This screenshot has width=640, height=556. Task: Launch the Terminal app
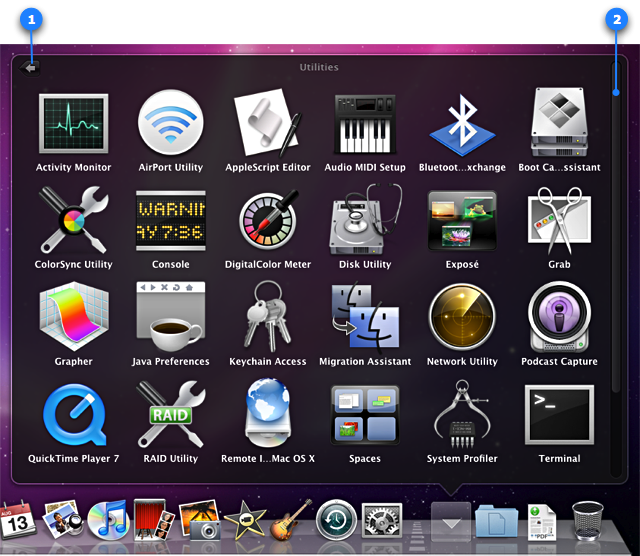[559, 414]
